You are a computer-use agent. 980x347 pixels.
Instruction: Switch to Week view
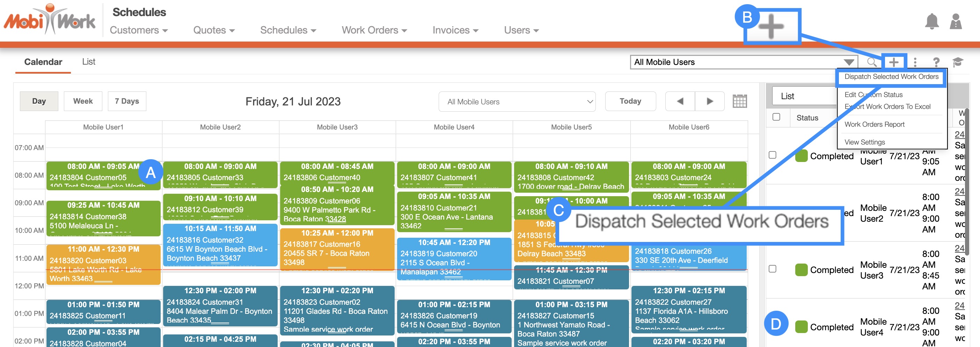pos(83,102)
